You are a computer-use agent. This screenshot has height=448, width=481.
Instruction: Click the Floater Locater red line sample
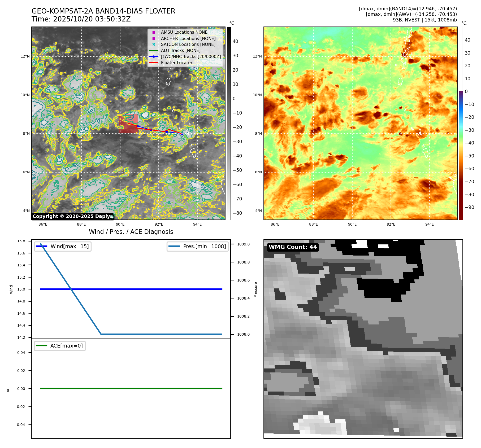pyautogui.click(x=154, y=63)
